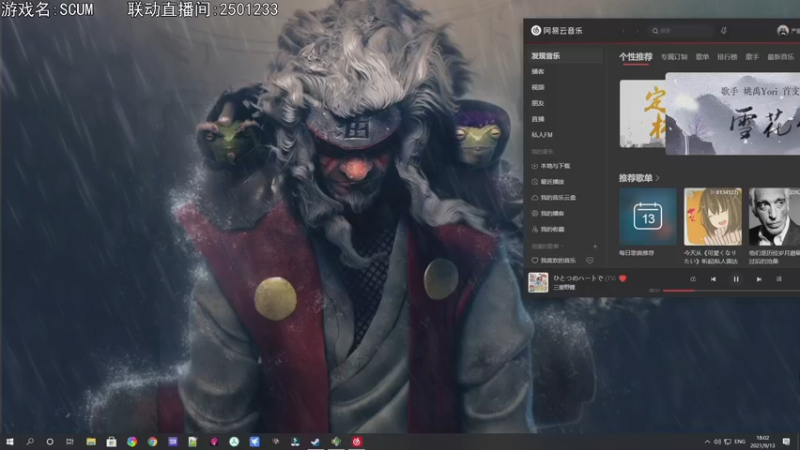Viewport: 800px width, 450px height.
Task: Open 朋友 in the sidebar
Action: click(x=538, y=103)
